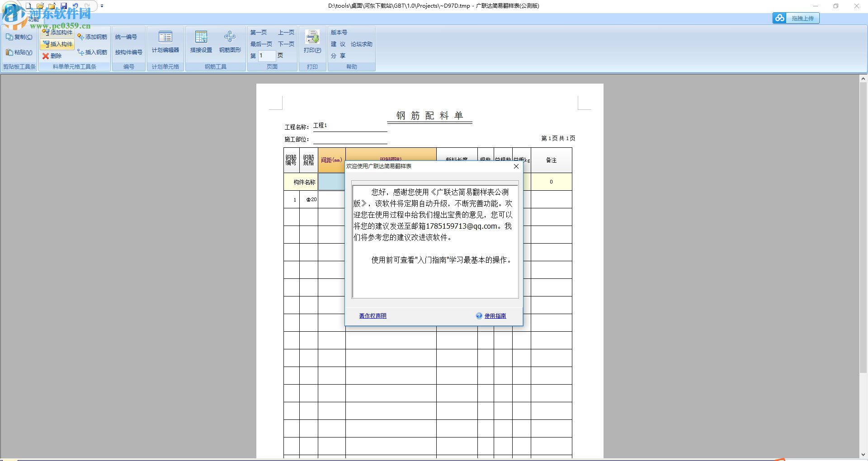Image resolution: width=868 pixels, height=461 pixels.
Task: Click the page number input field
Action: pyautogui.click(x=267, y=56)
